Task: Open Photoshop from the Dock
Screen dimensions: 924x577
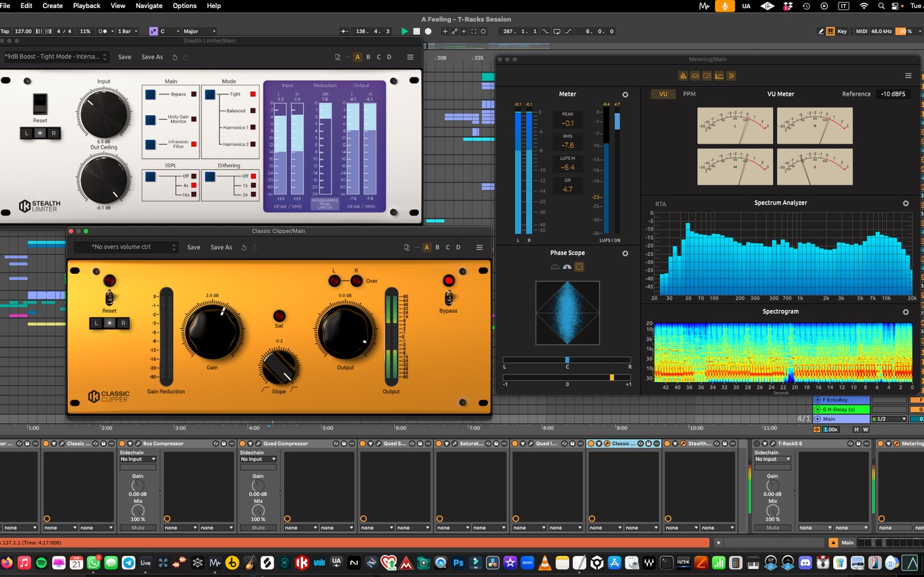Action: click(x=459, y=562)
